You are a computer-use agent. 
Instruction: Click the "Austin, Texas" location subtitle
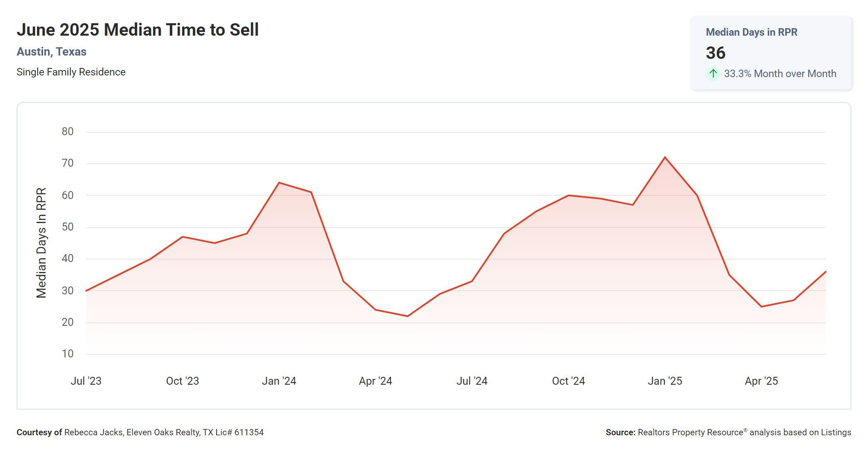51,52
